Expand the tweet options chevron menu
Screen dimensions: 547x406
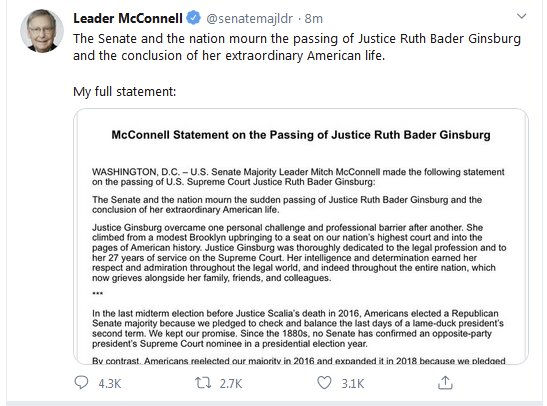pos(521,16)
